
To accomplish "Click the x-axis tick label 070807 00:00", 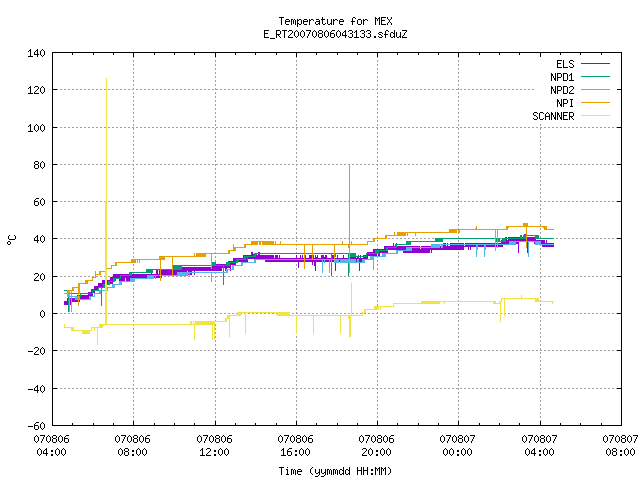I will coord(458,446).
